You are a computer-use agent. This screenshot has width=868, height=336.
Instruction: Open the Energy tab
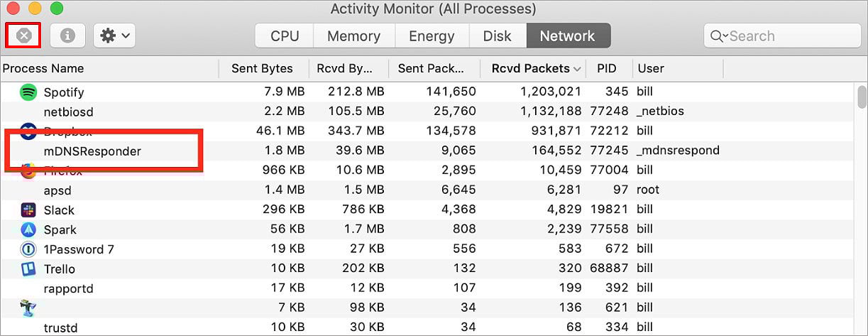click(x=432, y=36)
